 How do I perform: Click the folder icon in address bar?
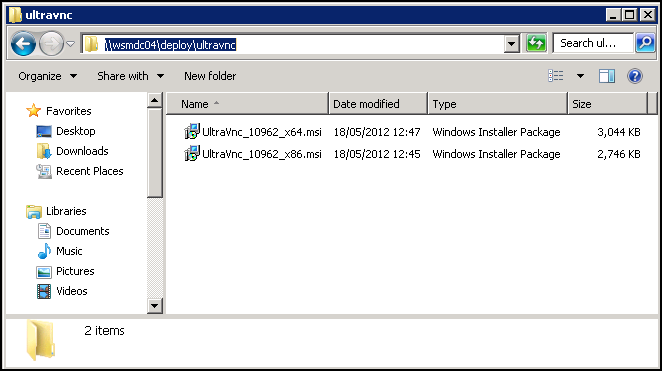pos(91,44)
